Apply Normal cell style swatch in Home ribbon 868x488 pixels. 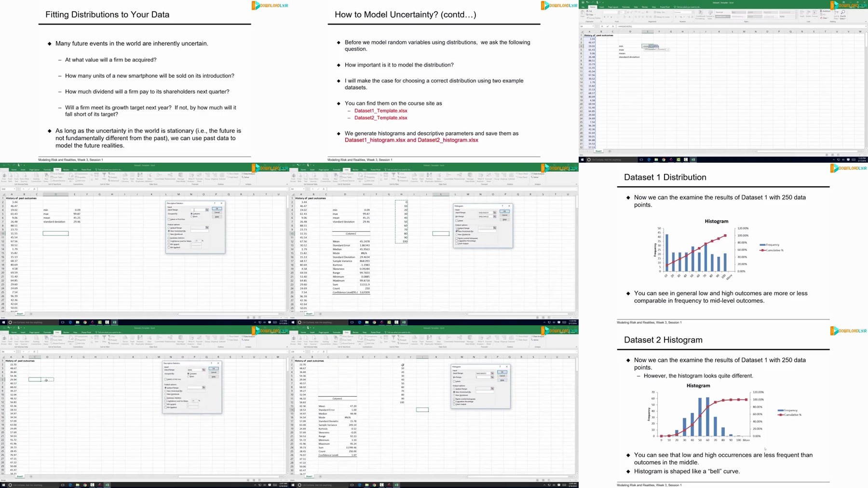click(x=723, y=12)
